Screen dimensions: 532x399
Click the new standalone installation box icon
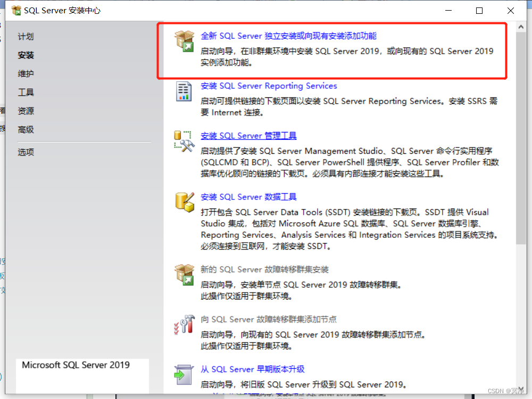[x=184, y=41]
